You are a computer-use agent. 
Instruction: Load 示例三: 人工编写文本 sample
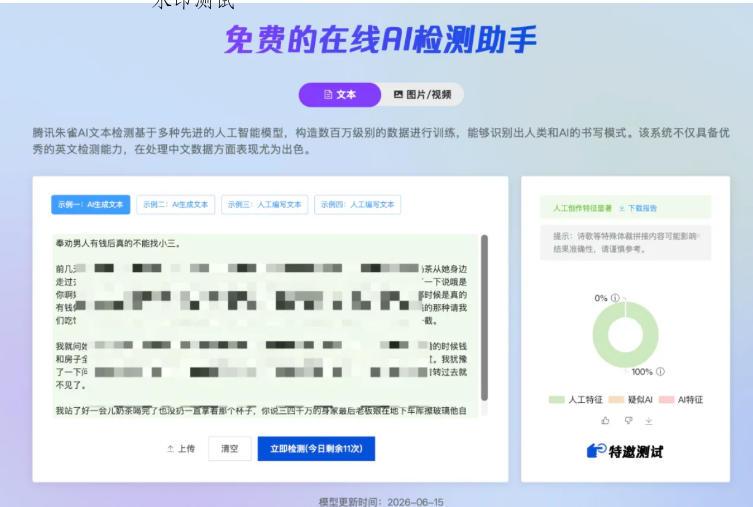[x=265, y=205]
